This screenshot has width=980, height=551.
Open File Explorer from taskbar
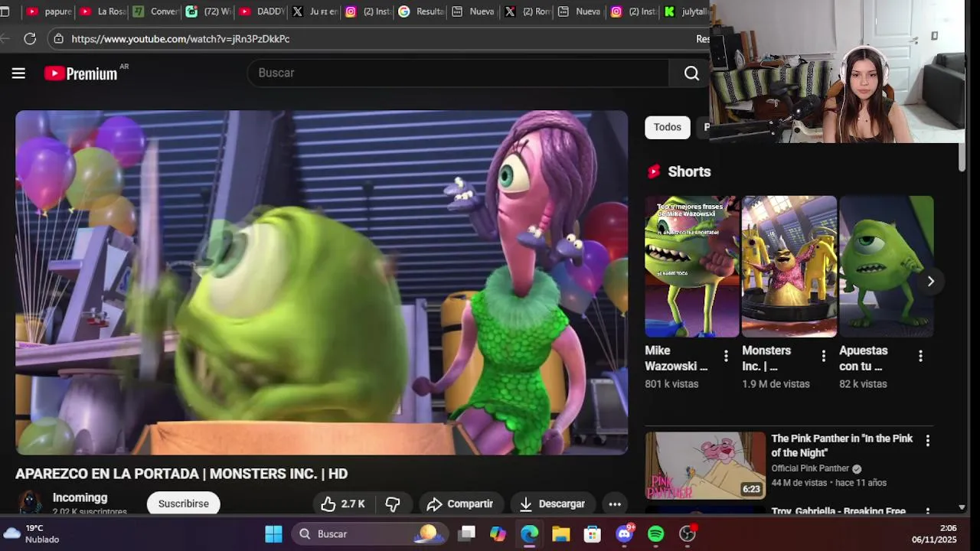click(x=561, y=533)
